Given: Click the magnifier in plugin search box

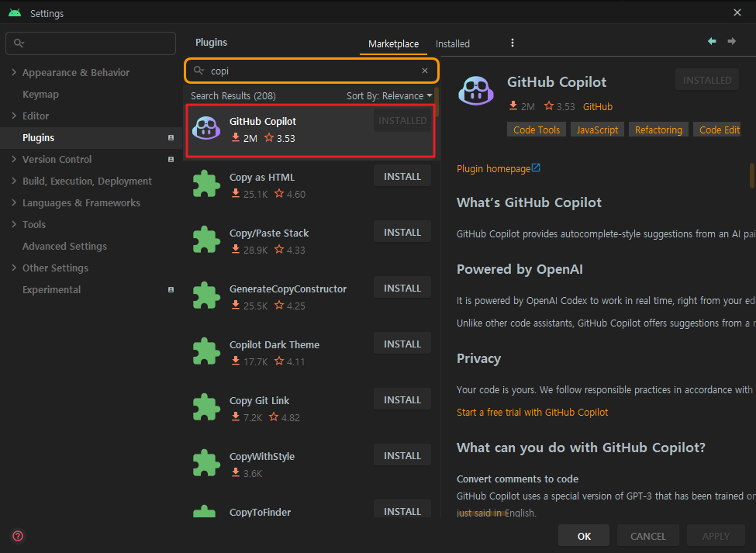Looking at the screenshot, I should 198,71.
